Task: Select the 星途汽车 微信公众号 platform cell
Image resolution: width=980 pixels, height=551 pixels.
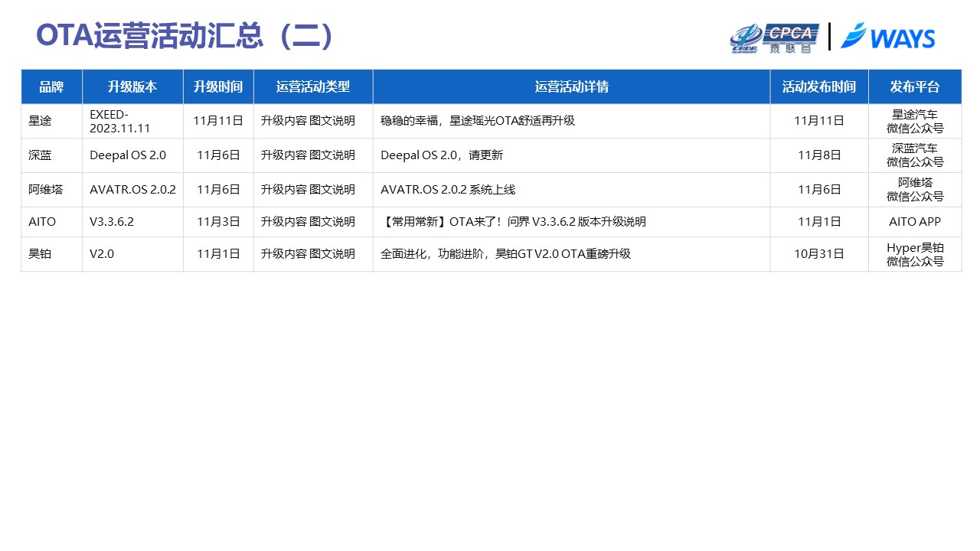Action: point(915,121)
